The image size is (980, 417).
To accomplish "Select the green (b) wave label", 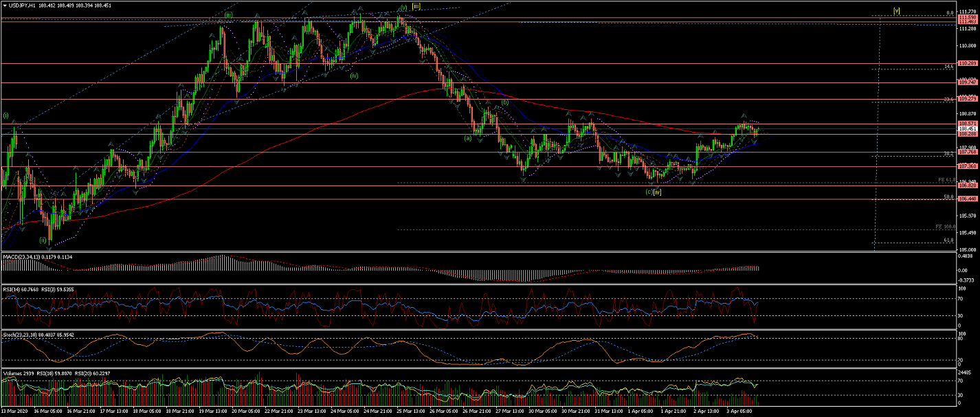I will (x=504, y=102).
